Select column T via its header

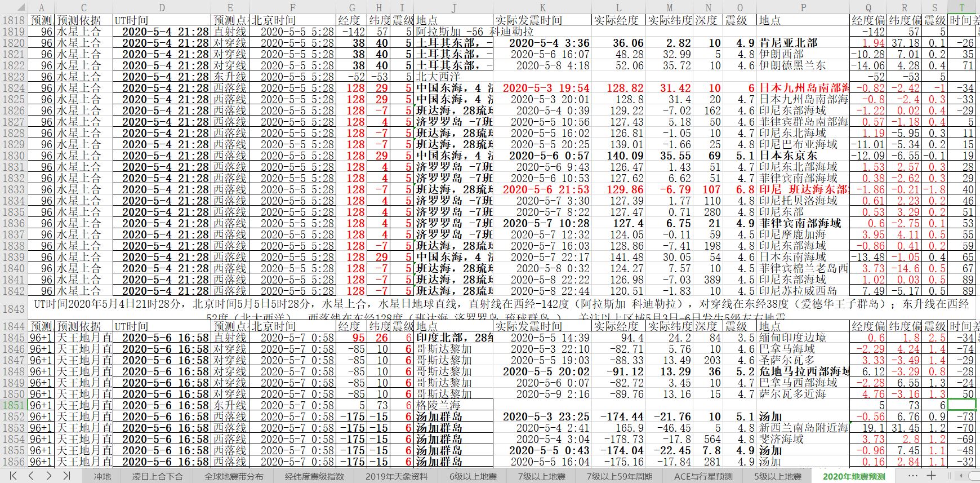[963, 8]
